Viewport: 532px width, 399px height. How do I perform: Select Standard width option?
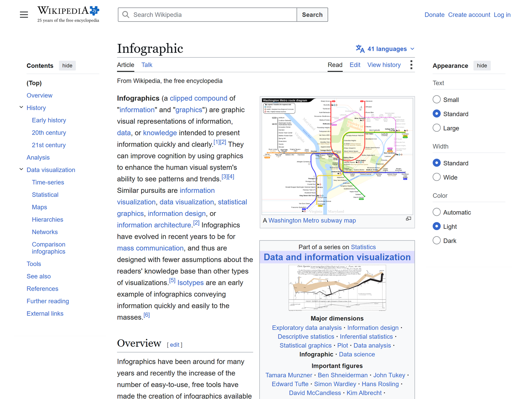437,163
